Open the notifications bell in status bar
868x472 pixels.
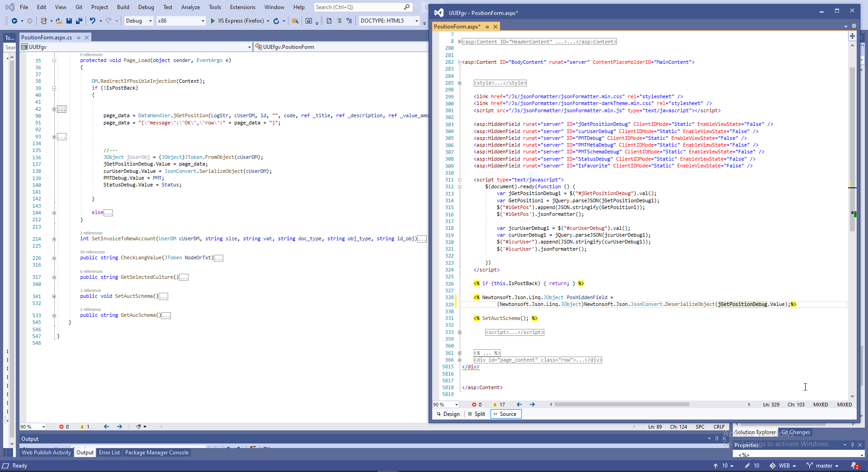[854, 466]
